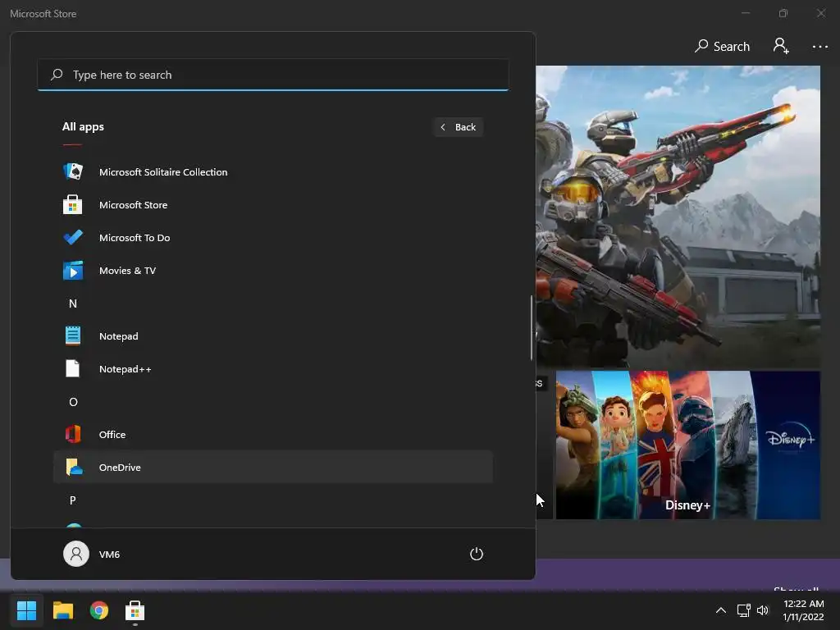This screenshot has width=840, height=630.
Task: Open Microsoft Solitaire Collection app icon
Action: tap(73, 172)
